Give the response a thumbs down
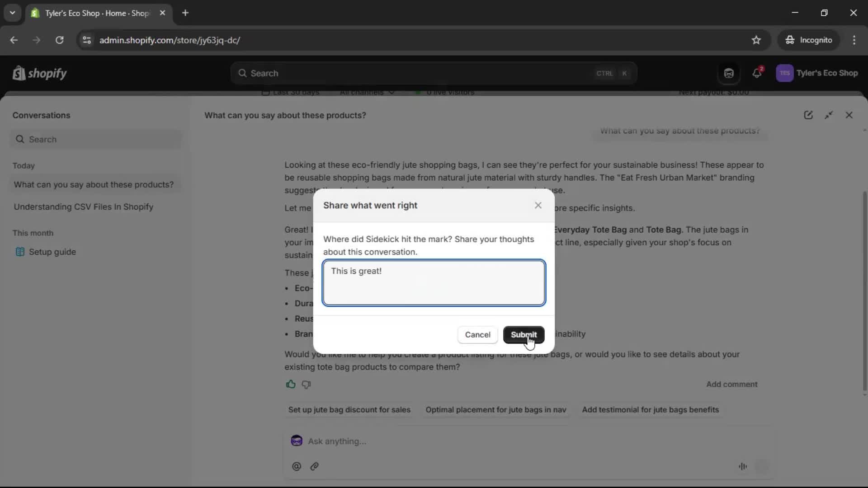This screenshot has width=868, height=488. [306, 385]
